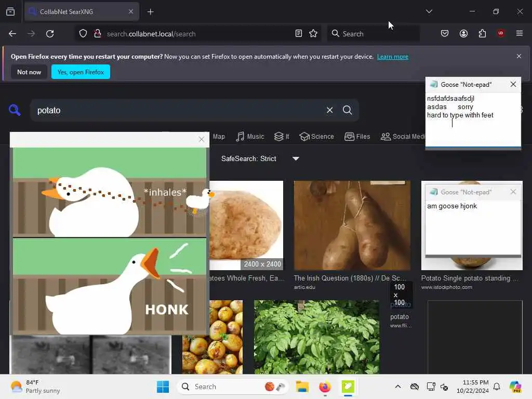Click the Not now button
The height and width of the screenshot is (399, 532).
pyautogui.click(x=29, y=72)
